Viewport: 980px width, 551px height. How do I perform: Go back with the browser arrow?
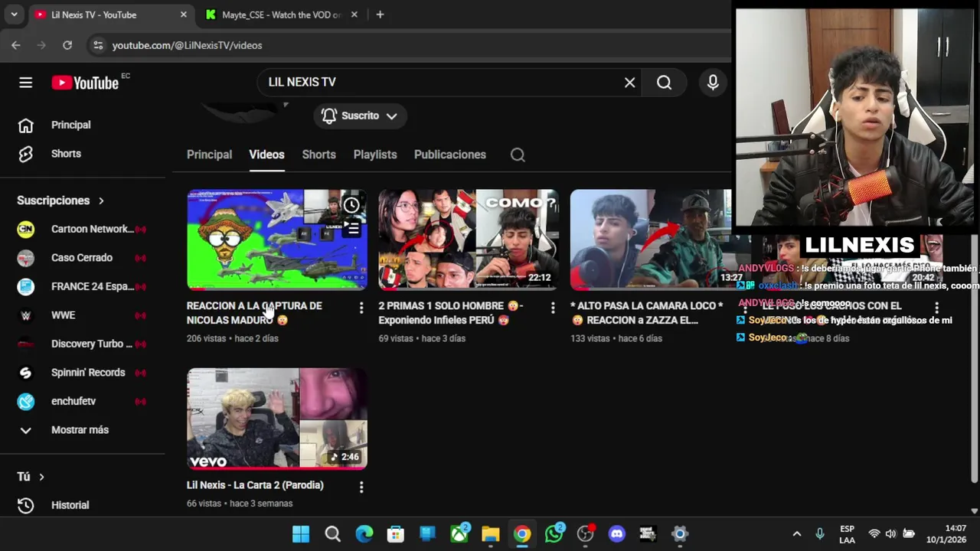tap(16, 45)
